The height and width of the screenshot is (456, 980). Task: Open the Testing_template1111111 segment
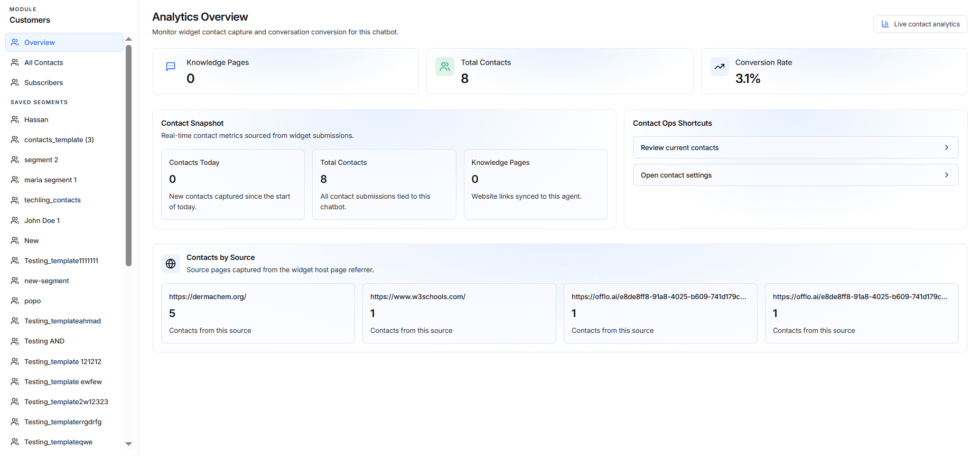pos(64,260)
